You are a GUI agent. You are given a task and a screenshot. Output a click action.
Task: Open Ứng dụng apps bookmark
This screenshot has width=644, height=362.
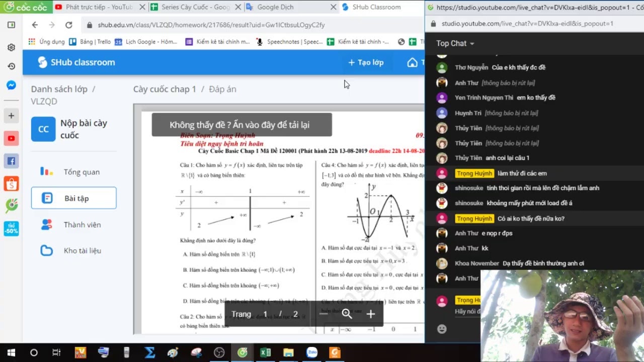(x=47, y=42)
